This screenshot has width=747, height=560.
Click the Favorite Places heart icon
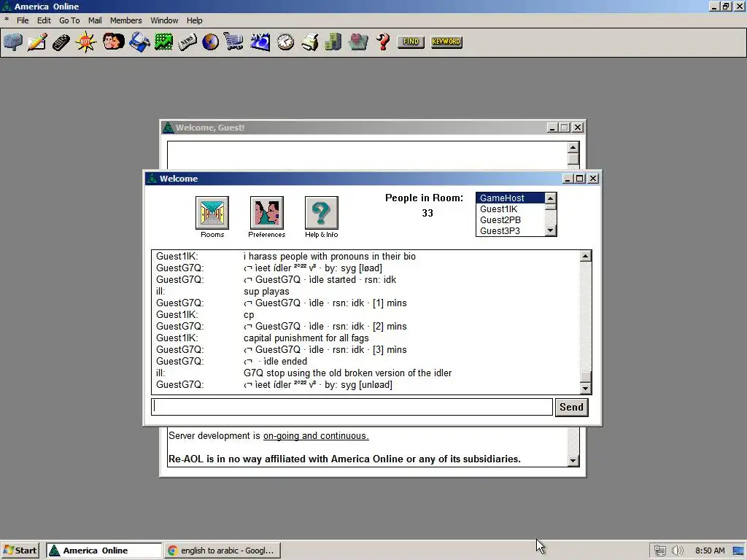[358, 42]
